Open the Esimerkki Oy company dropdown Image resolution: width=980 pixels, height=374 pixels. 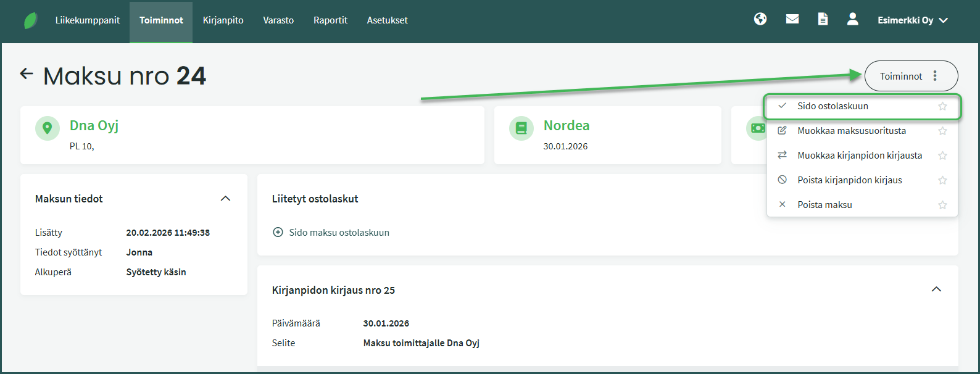pyautogui.click(x=912, y=20)
